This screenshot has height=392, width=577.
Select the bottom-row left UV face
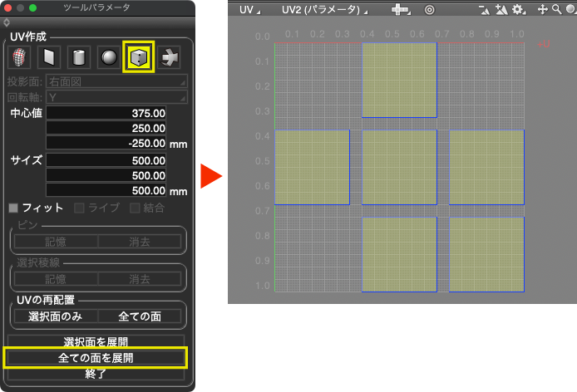click(x=399, y=254)
